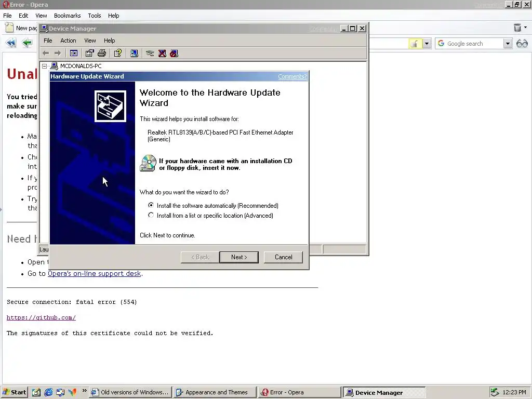Open the File menu in Device Manager

coord(48,41)
